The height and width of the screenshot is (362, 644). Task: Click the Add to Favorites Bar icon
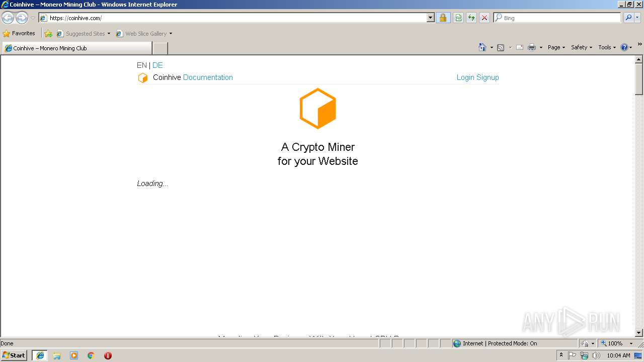(x=48, y=34)
